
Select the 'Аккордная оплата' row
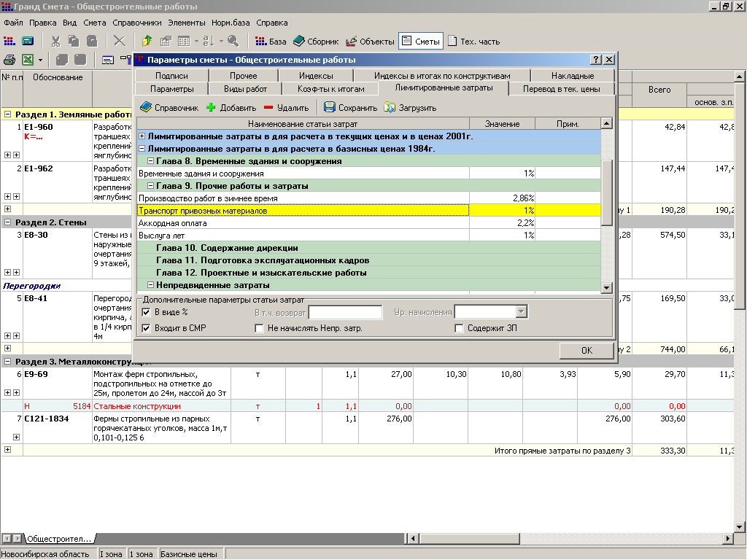click(368, 223)
